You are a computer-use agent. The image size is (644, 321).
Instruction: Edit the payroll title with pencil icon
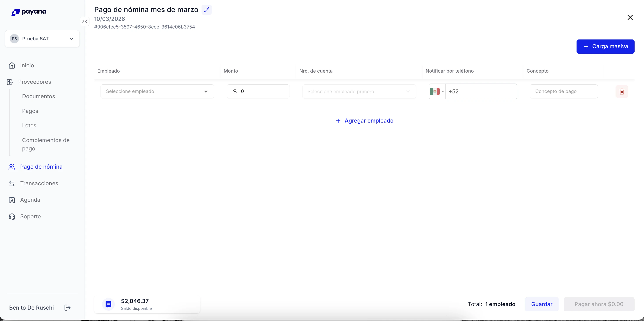coord(207,10)
